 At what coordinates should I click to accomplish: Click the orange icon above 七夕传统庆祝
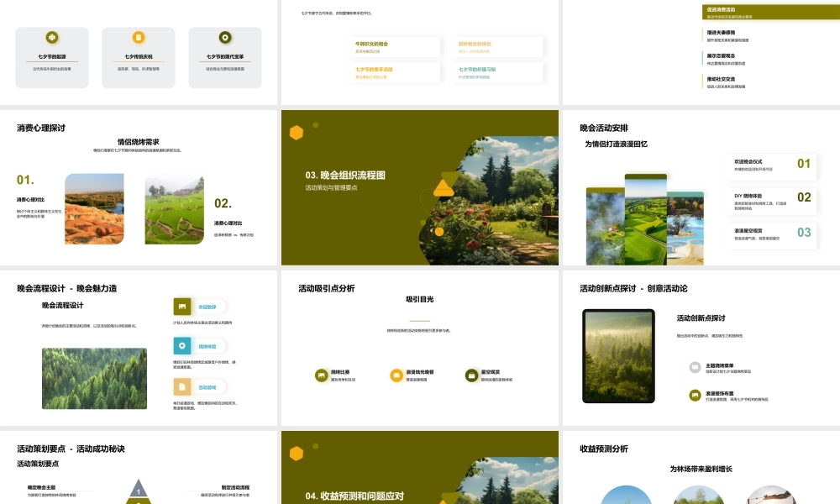(x=139, y=38)
